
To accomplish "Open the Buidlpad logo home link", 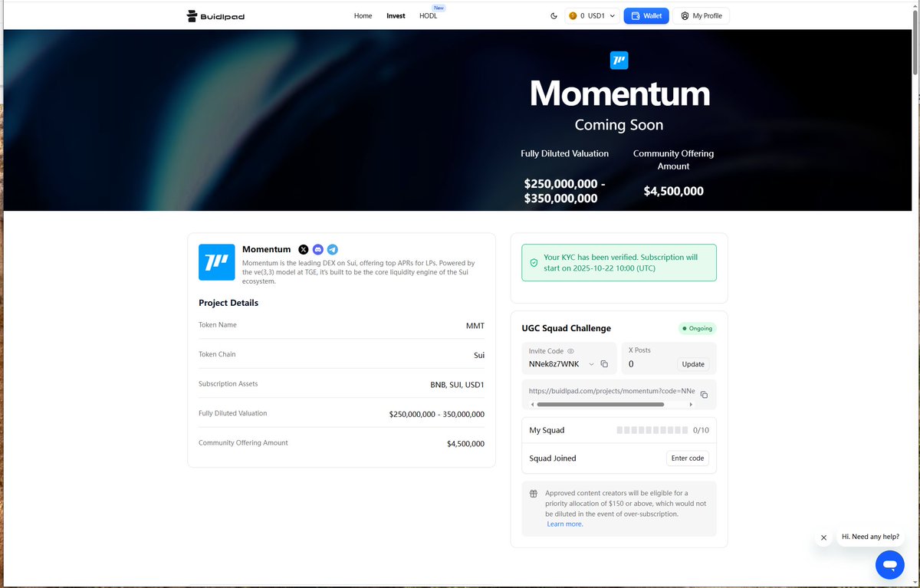I will pos(215,15).
